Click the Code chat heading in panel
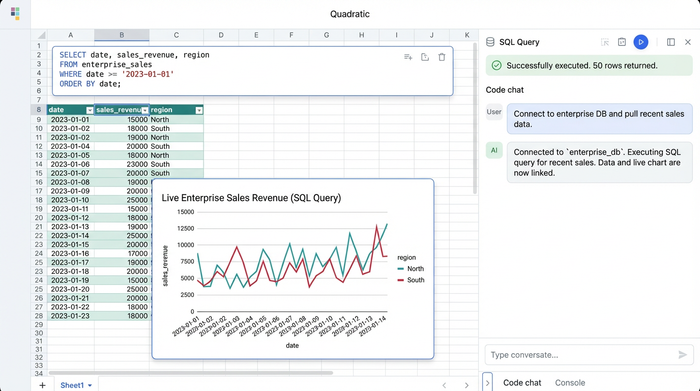The height and width of the screenshot is (391, 700). point(504,90)
